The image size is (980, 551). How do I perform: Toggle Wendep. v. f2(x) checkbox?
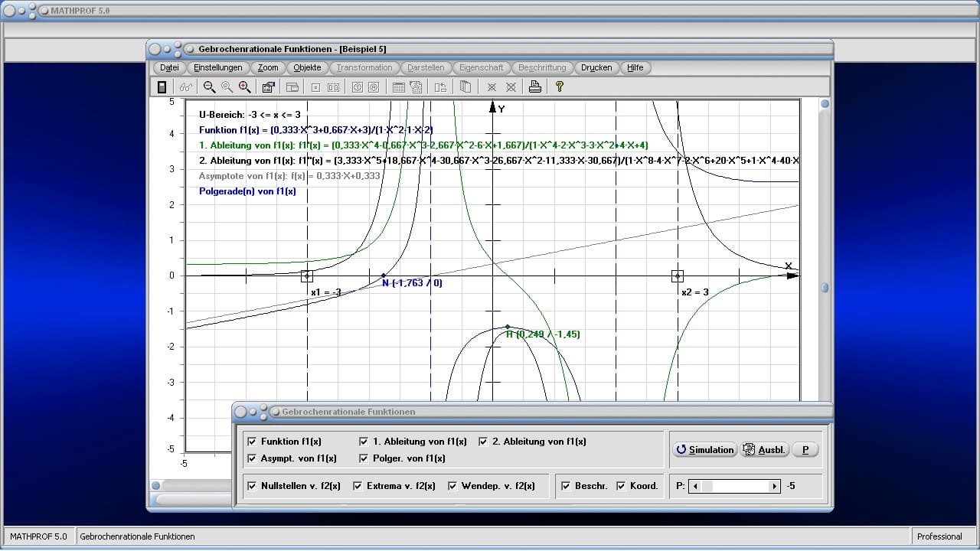pos(452,486)
